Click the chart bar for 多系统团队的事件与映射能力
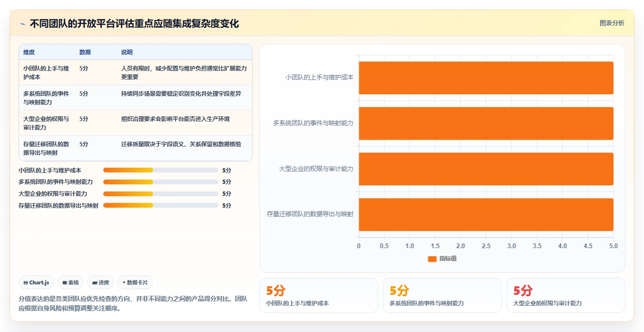644x332 pixels. click(486, 123)
